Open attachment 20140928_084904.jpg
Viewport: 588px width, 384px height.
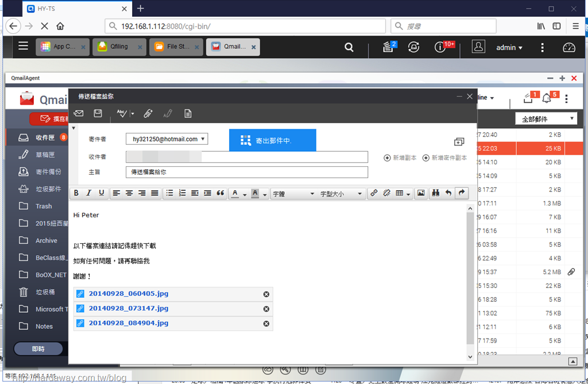[128, 323]
